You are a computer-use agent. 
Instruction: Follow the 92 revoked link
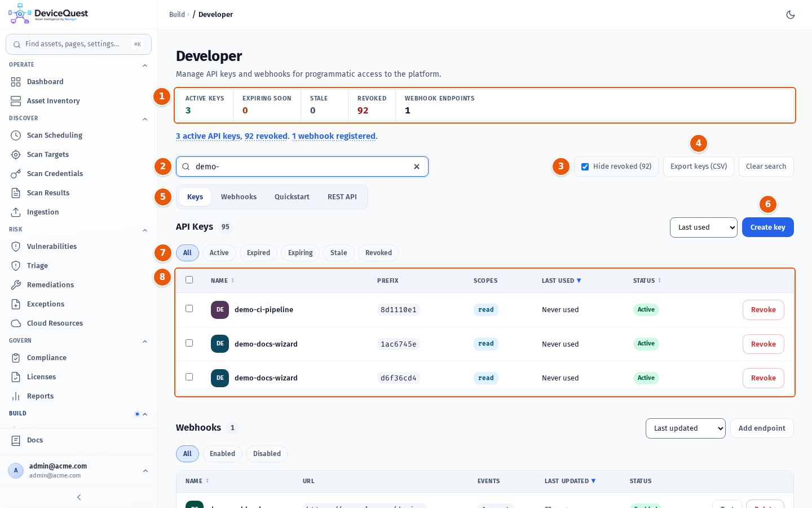(266, 136)
